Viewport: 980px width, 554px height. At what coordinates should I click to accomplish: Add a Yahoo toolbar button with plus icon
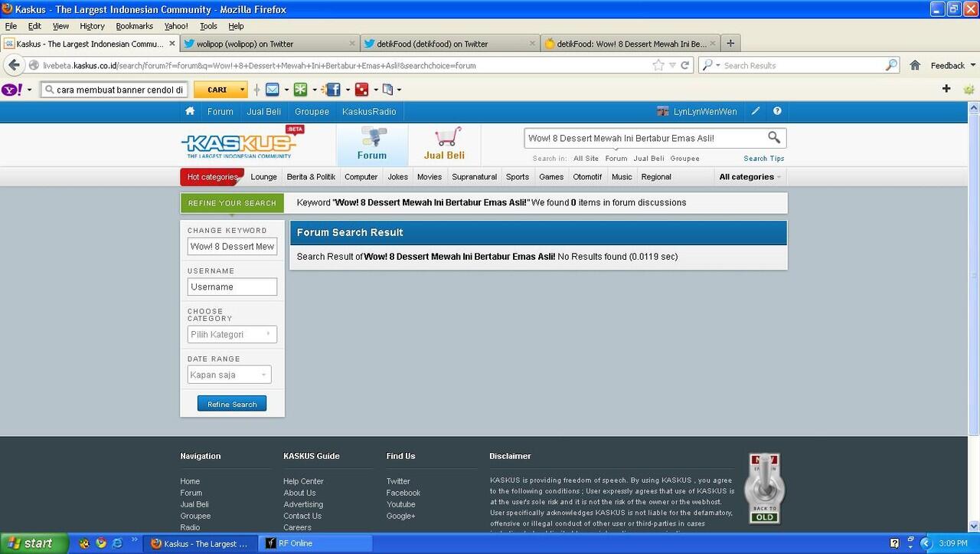[946, 89]
